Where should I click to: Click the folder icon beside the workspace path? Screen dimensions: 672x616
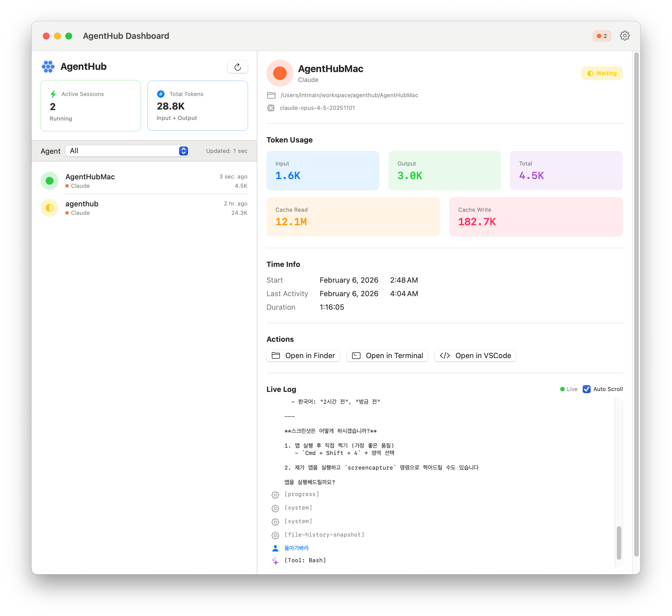pyautogui.click(x=271, y=95)
